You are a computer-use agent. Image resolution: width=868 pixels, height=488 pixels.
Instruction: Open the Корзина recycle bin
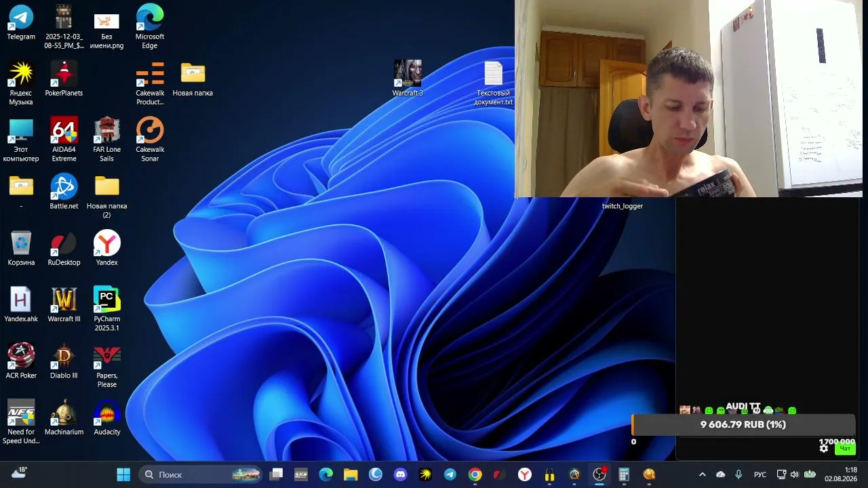21,248
